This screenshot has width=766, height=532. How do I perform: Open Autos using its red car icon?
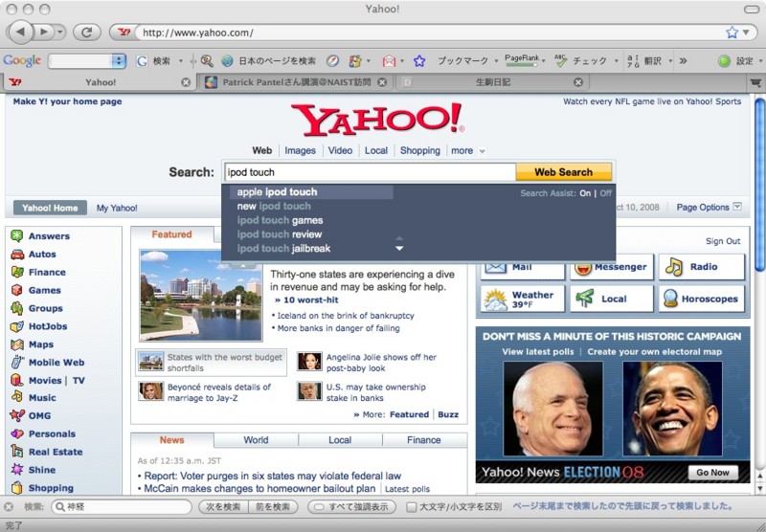17,255
